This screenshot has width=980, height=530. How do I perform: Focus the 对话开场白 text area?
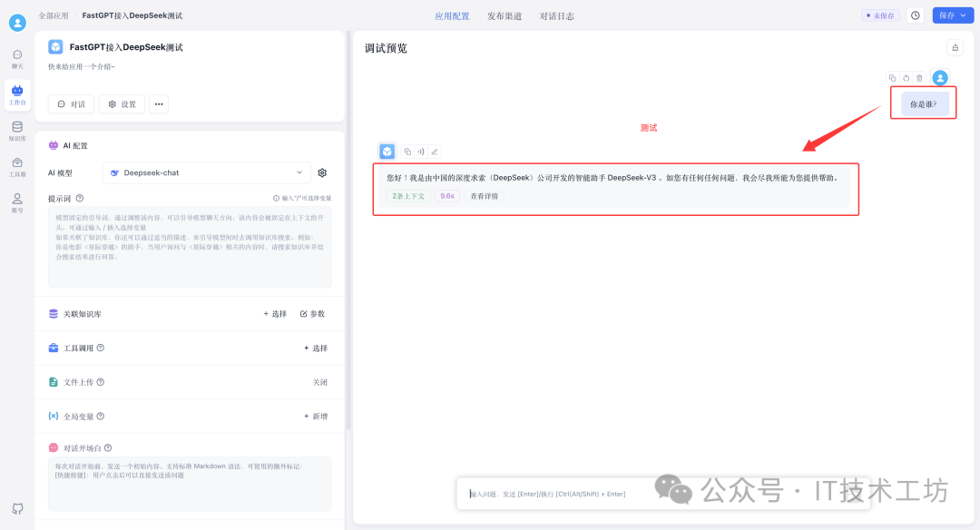coord(190,484)
